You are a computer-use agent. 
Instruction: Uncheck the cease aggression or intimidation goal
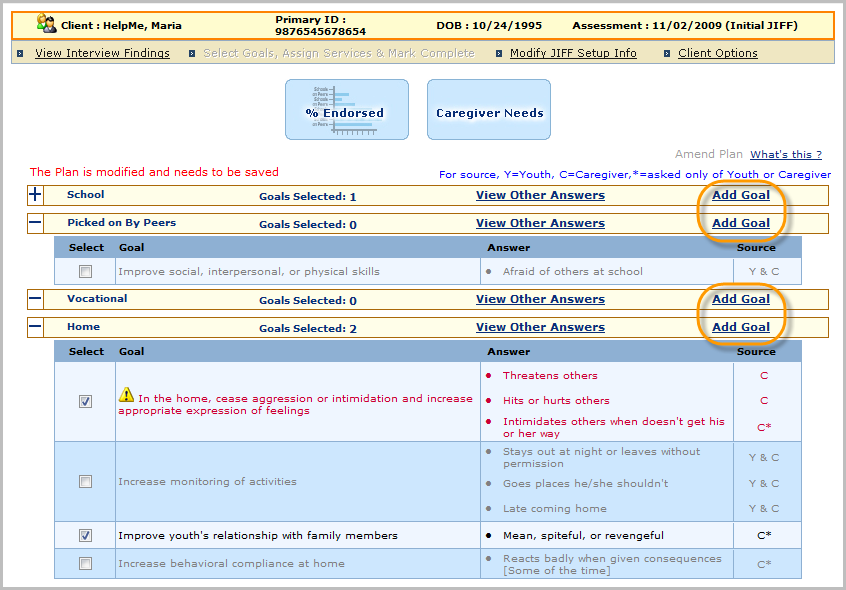(x=85, y=401)
